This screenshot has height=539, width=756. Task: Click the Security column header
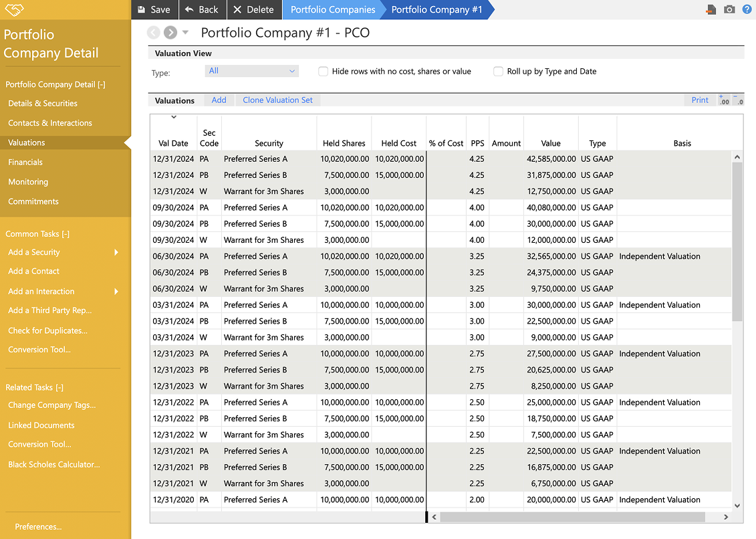(269, 143)
